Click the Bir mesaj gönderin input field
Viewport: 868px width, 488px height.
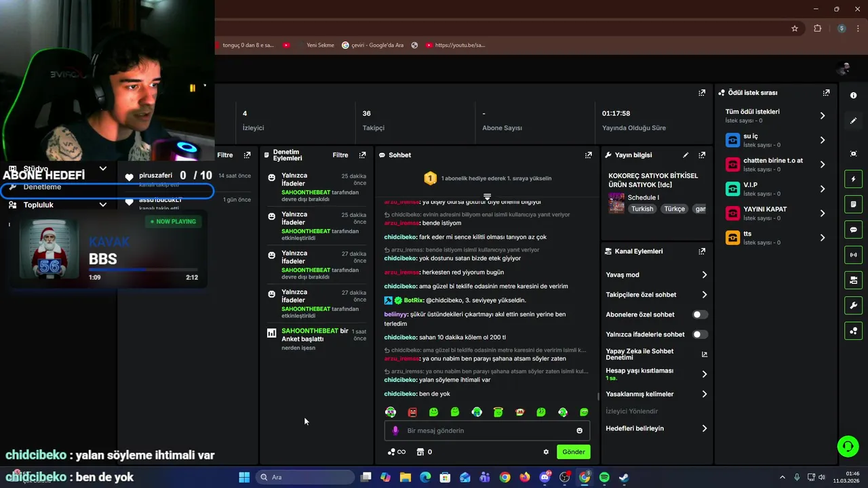487,430
